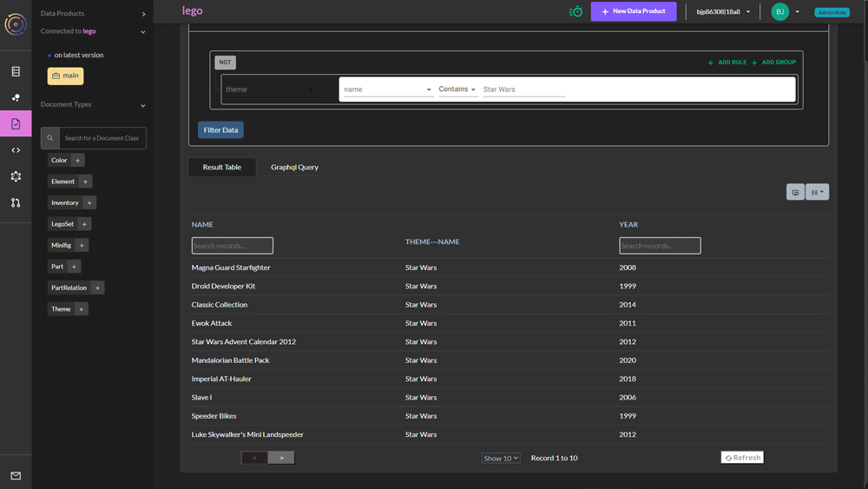Screen dimensions: 868x489
Task: Add a new Theme document
Action: (81, 309)
